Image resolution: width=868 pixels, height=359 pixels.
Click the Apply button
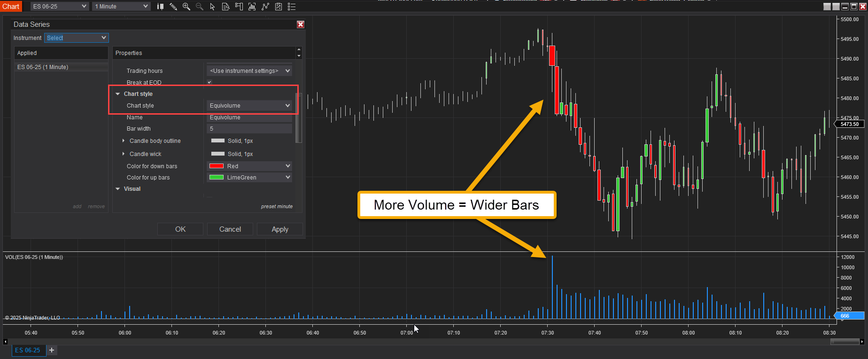[x=280, y=229]
